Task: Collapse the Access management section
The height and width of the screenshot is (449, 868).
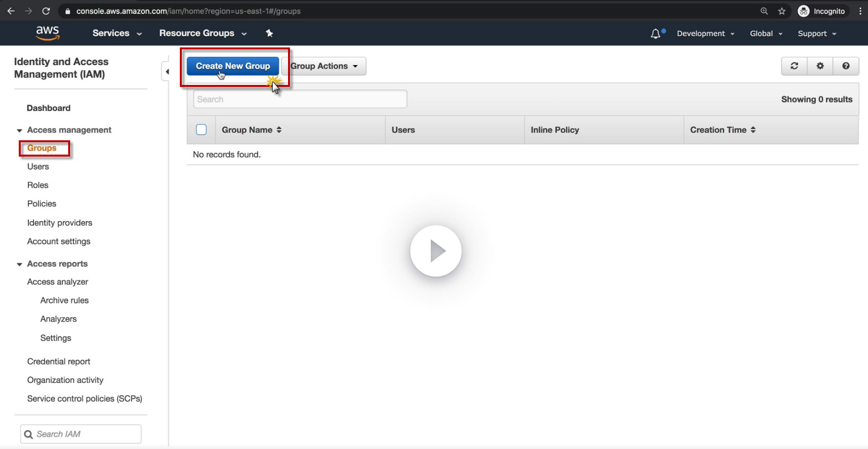Action: click(19, 130)
